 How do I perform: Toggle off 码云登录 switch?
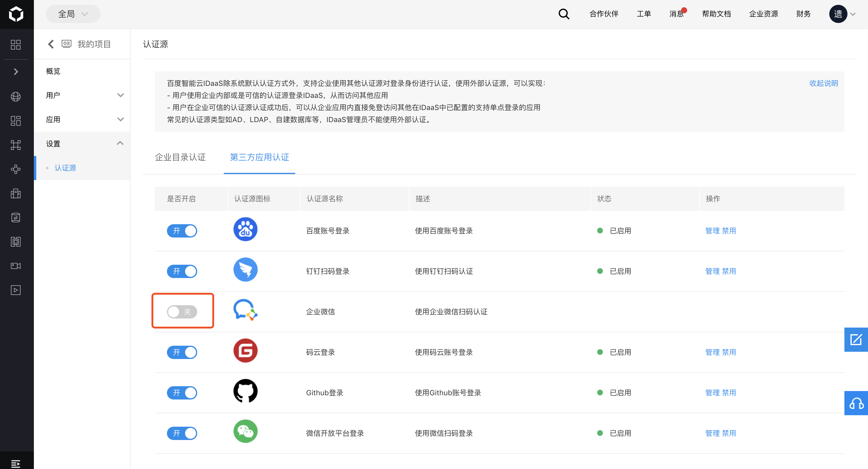(x=182, y=352)
